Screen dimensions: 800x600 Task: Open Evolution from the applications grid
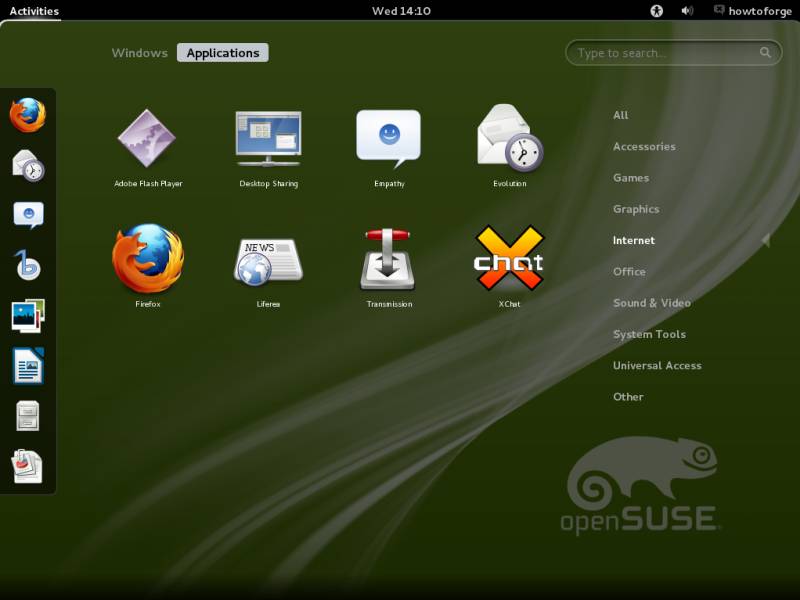tap(510, 147)
